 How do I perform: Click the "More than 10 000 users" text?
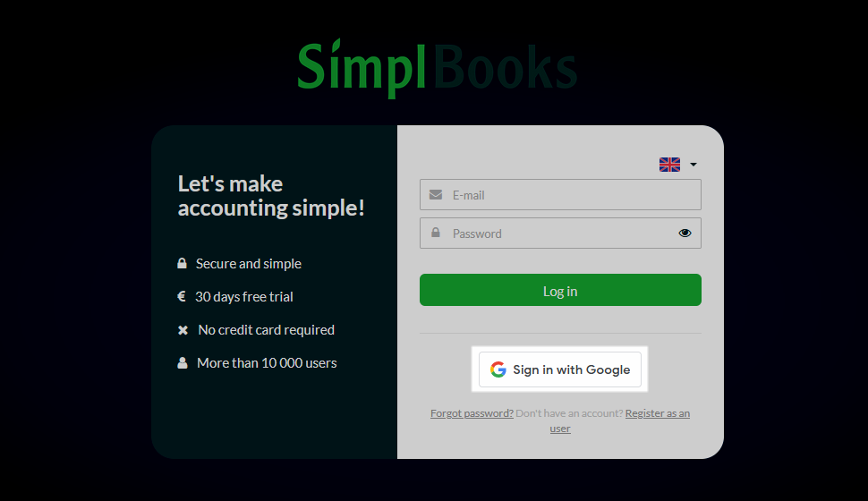pos(267,363)
